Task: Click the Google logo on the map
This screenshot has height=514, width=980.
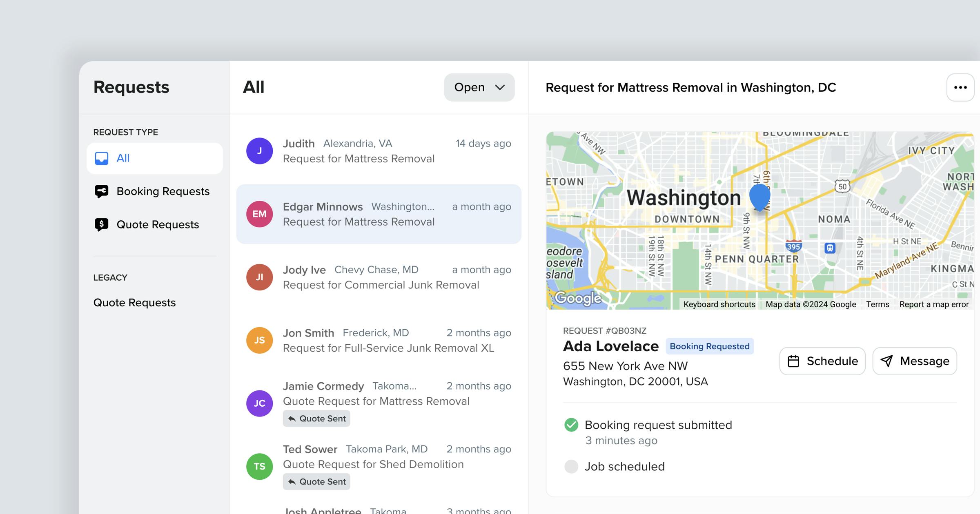Action: click(x=577, y=298)
